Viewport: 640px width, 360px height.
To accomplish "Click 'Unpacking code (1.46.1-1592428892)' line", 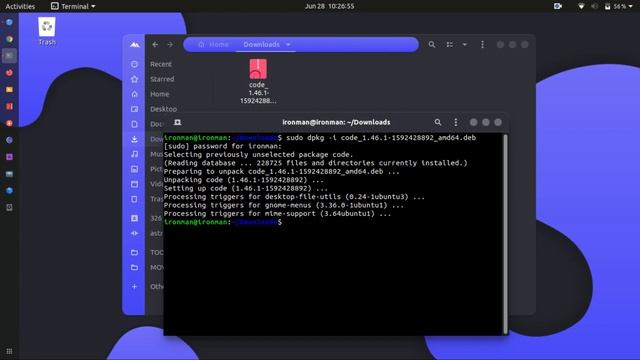I will click(x=244, y=180).
